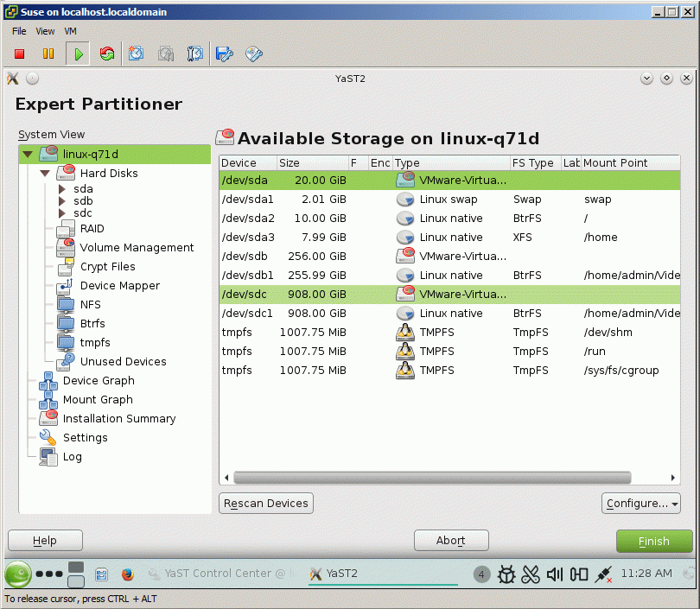Image resolution: width=700 pixels, height=609 pixels.
Task: Click the horizontal scrollbar of the storage table
Action: click(x=432, y=478)
